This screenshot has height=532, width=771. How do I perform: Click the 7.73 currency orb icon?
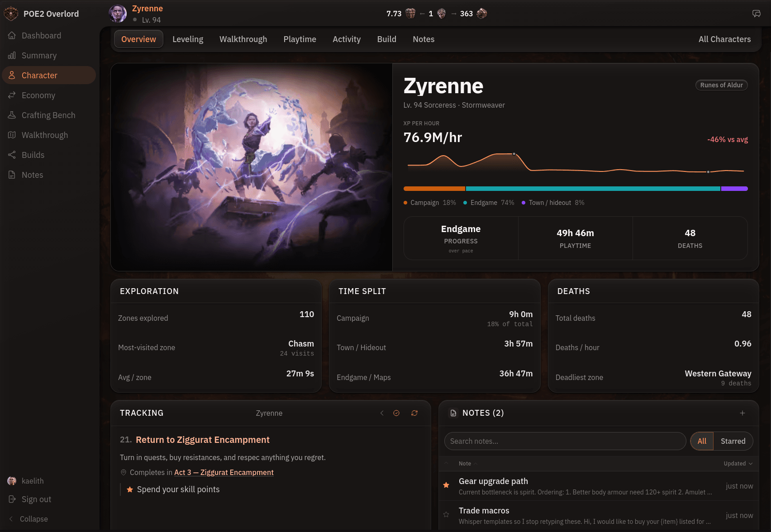pyautogui.click(x=410, y=14)
